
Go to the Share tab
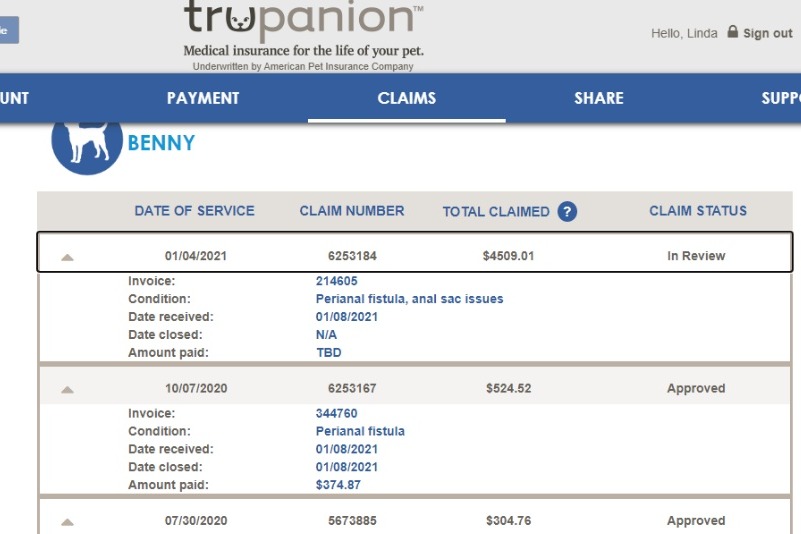[x=599, y=98]
